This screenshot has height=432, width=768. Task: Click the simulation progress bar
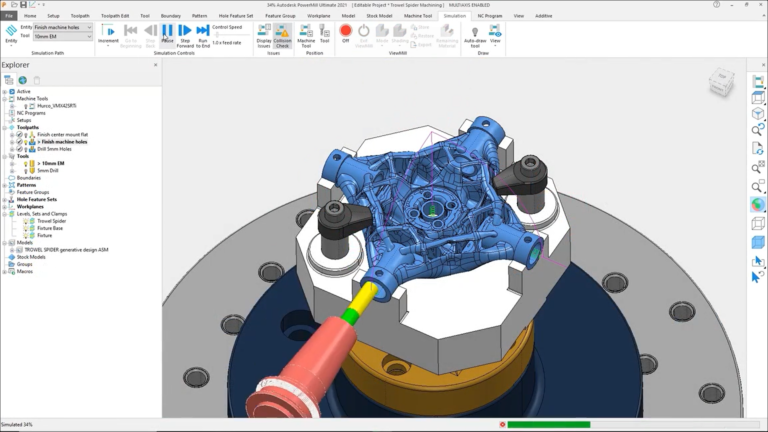(633, 425)
